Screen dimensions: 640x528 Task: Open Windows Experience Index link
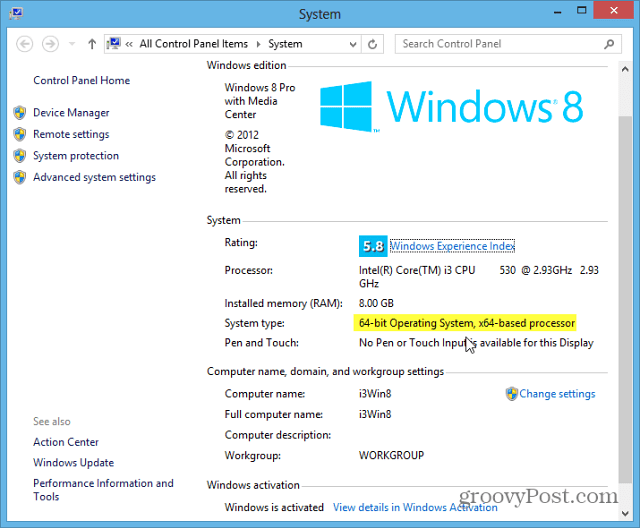tap(452, 246)
